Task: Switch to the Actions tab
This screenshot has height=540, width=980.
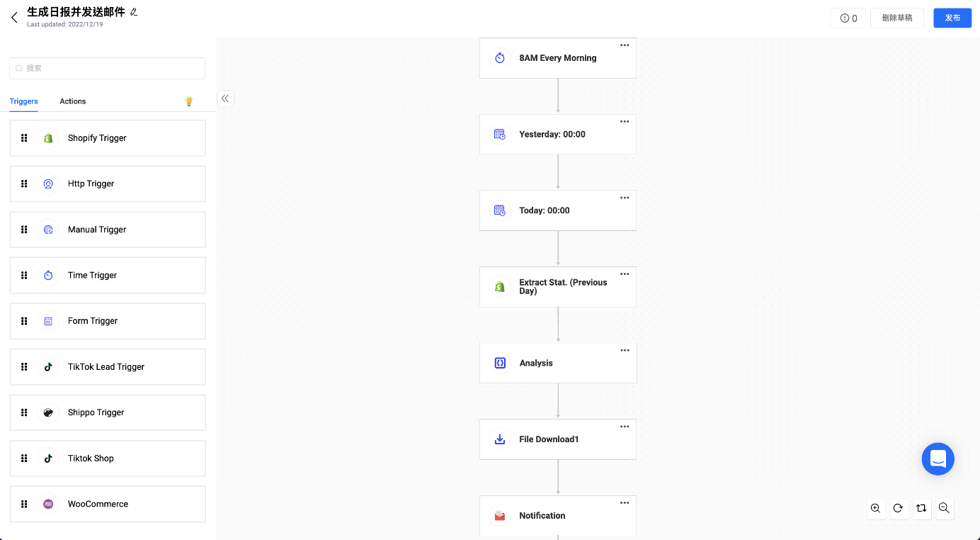Action: tap(72, 101)
